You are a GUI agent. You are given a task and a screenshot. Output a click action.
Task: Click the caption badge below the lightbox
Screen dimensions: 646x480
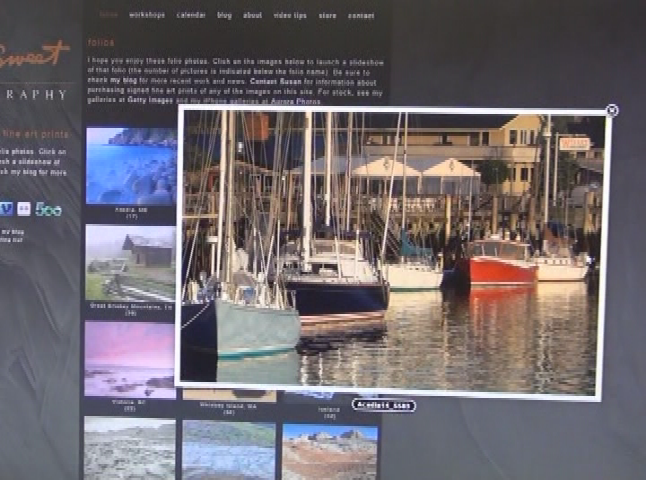(x=384, y=405)
